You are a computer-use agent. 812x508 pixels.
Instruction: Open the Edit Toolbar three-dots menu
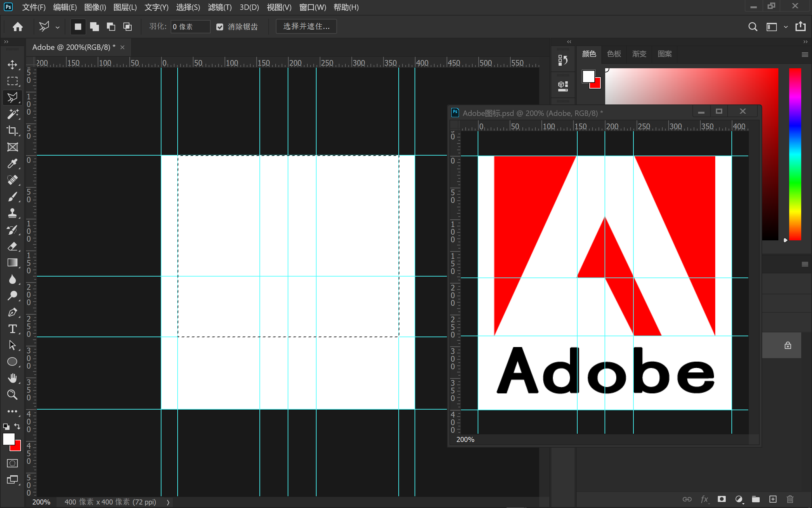12,411
